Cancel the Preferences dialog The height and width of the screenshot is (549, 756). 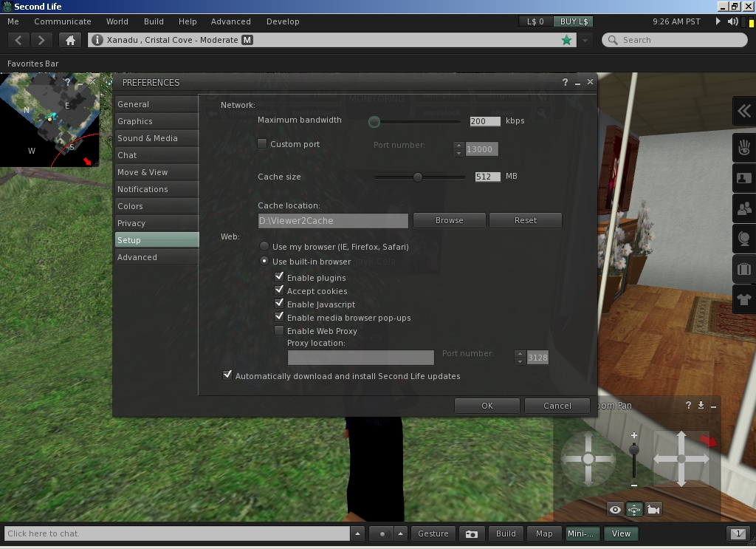tap(557, 406)
